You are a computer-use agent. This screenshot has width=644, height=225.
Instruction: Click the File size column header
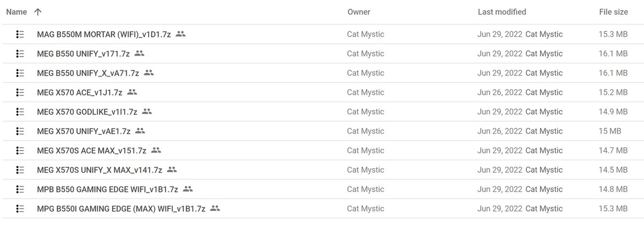coord(614,12)
